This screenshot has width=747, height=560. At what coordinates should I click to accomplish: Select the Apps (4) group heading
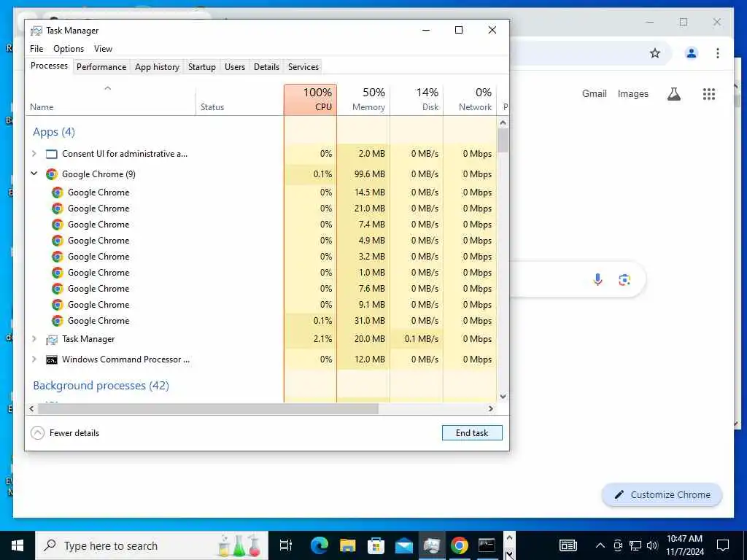pyautogui.click(x=54, y=132)
